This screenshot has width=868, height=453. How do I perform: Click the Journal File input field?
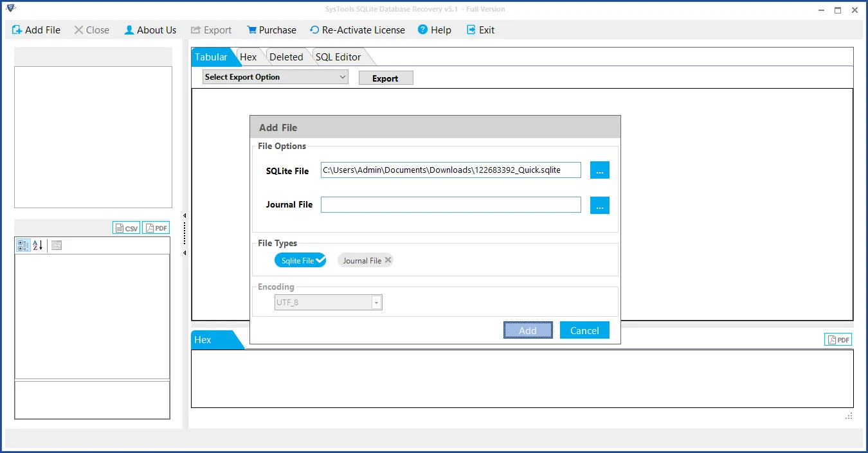(x=451, y=205)
